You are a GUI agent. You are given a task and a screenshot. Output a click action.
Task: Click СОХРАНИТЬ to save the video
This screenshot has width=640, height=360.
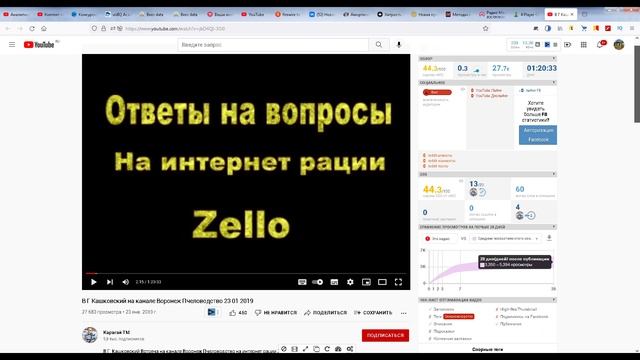[373, 313]
